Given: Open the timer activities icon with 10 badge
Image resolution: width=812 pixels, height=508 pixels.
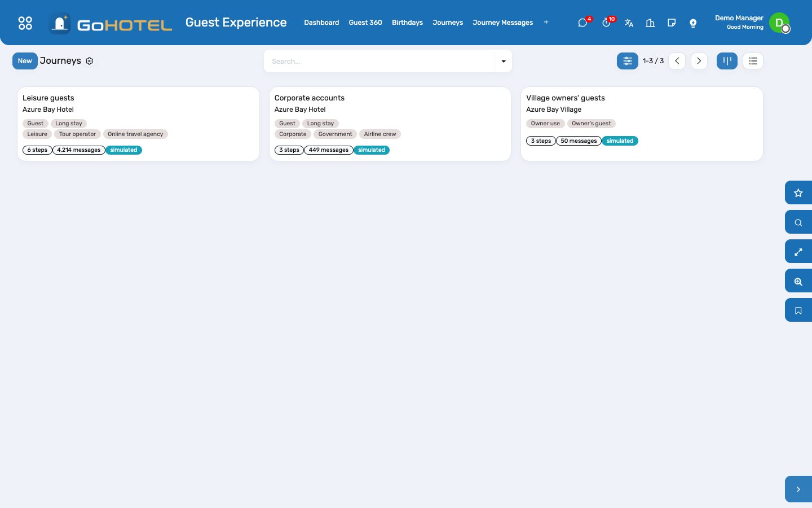Looking at the screenshot, I should pos(606,23).
